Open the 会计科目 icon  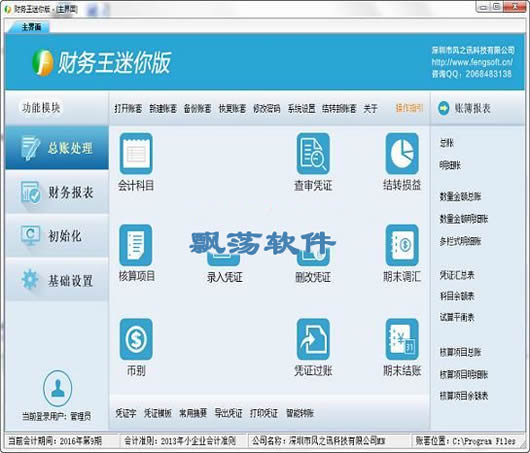coord(136,154)
